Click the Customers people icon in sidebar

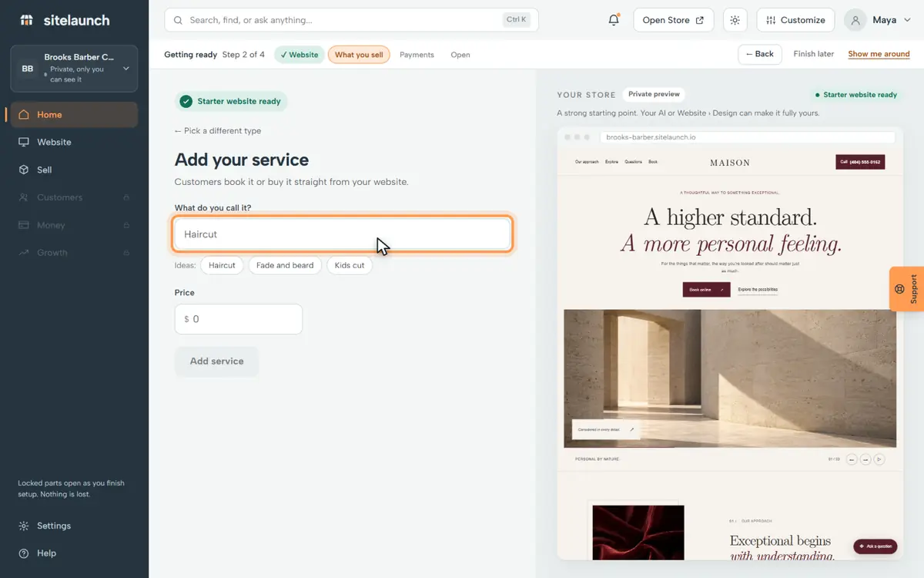click(x=24, y=197)
